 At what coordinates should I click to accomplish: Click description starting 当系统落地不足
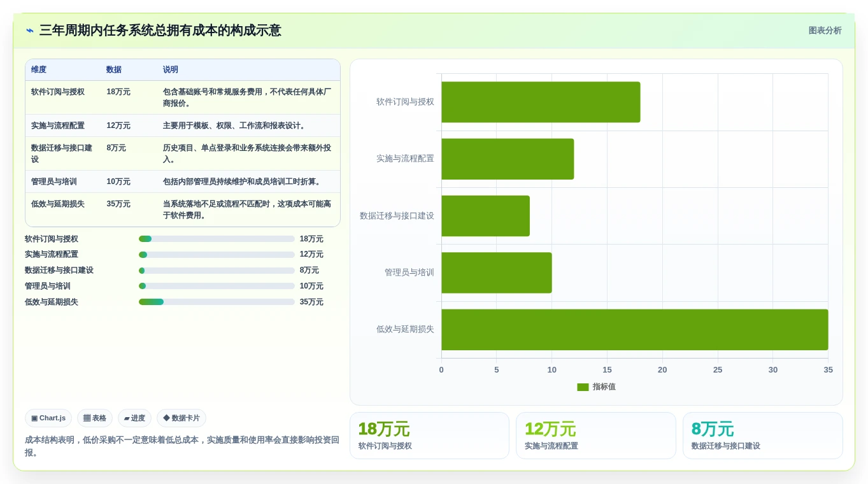click(x=248, y=210)
